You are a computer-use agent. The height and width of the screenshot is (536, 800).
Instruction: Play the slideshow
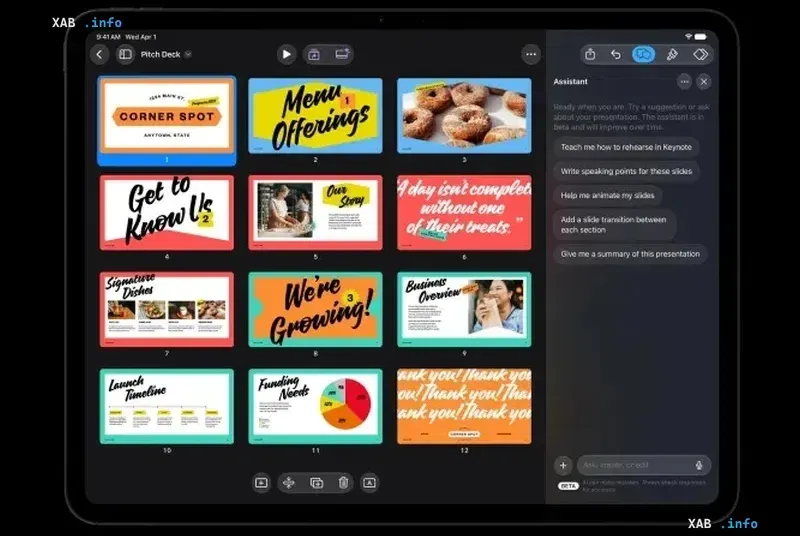(286, 55)
